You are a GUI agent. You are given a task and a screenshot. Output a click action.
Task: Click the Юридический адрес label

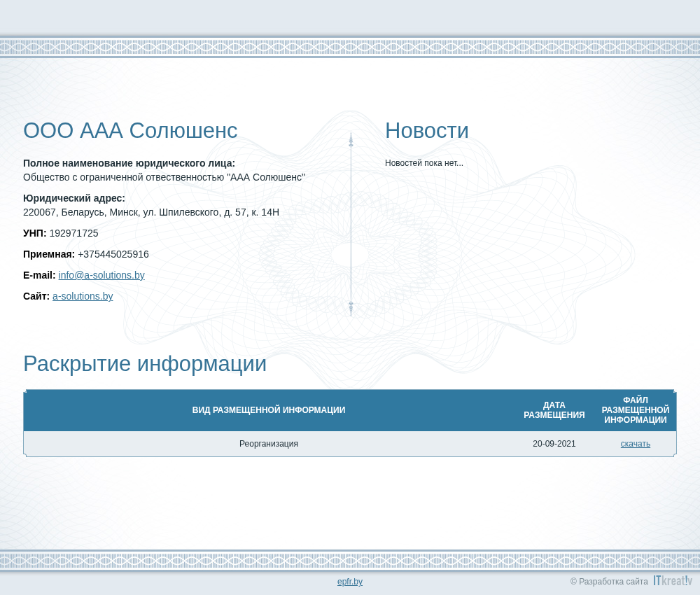(x=74, y=198)
